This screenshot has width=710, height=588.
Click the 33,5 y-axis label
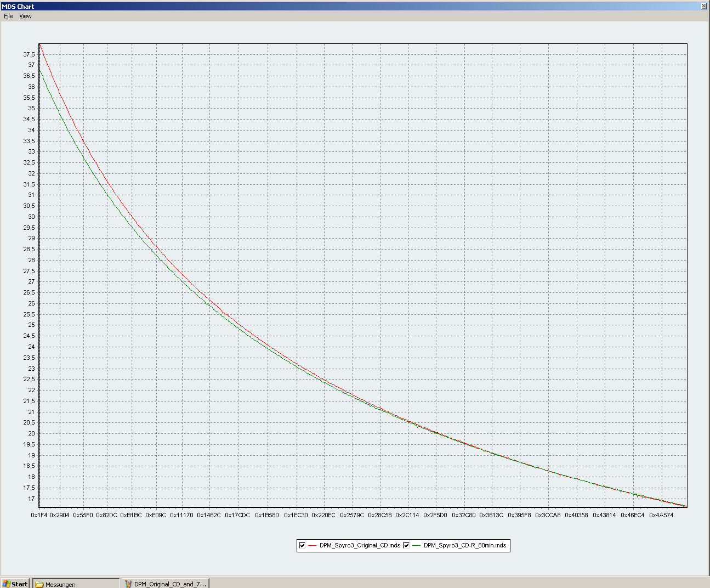tap(29, 141)
